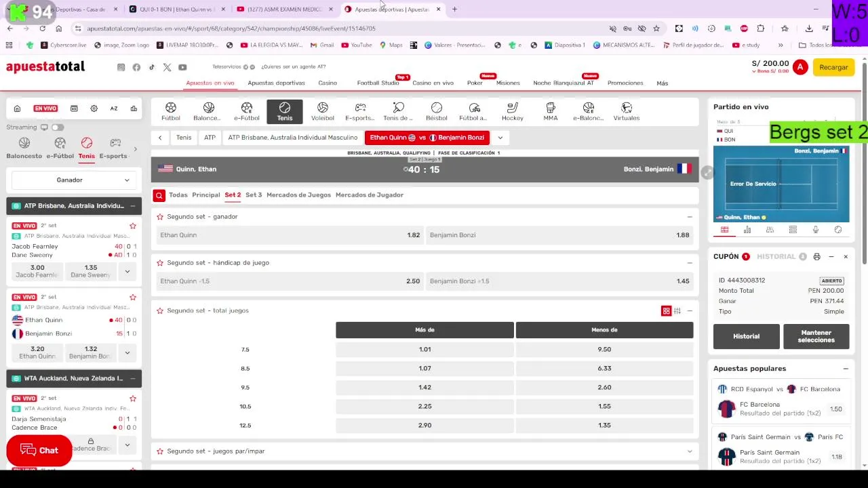868x488 pixels.
Task: Open the Casino menu item
Action: click(x=328, y=83)
